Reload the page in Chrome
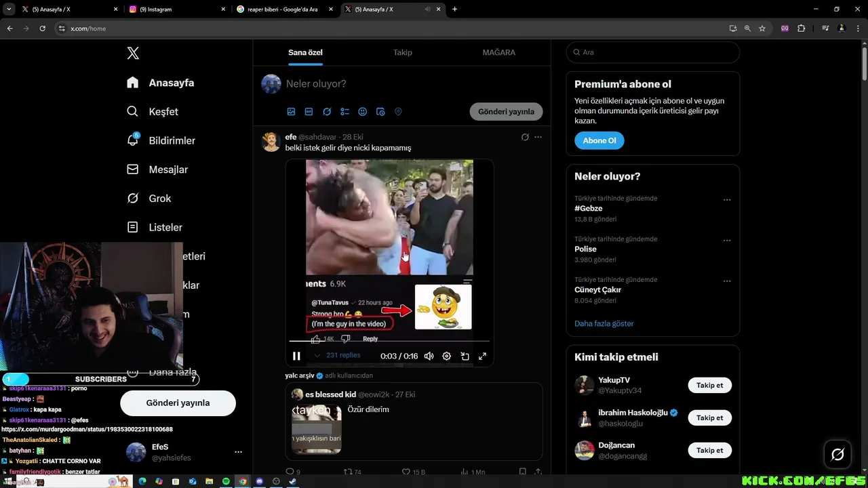868x488 pixels. coord(42,28)
